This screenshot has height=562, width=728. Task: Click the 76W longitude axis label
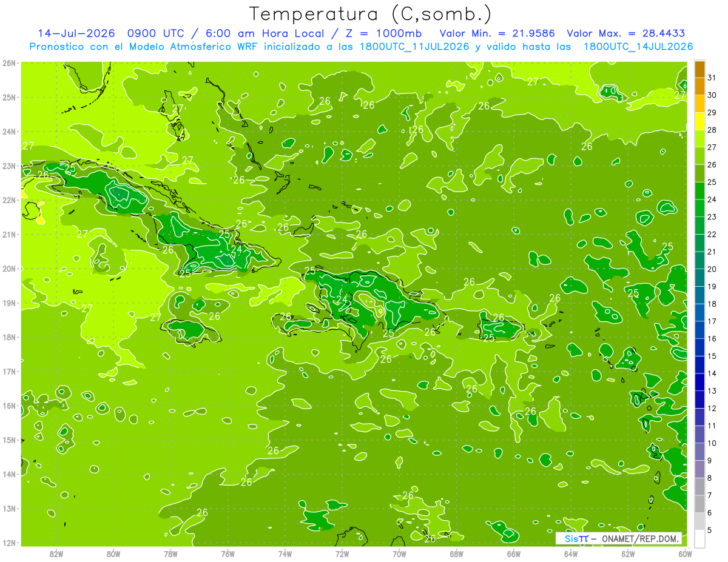click(228, 554)
